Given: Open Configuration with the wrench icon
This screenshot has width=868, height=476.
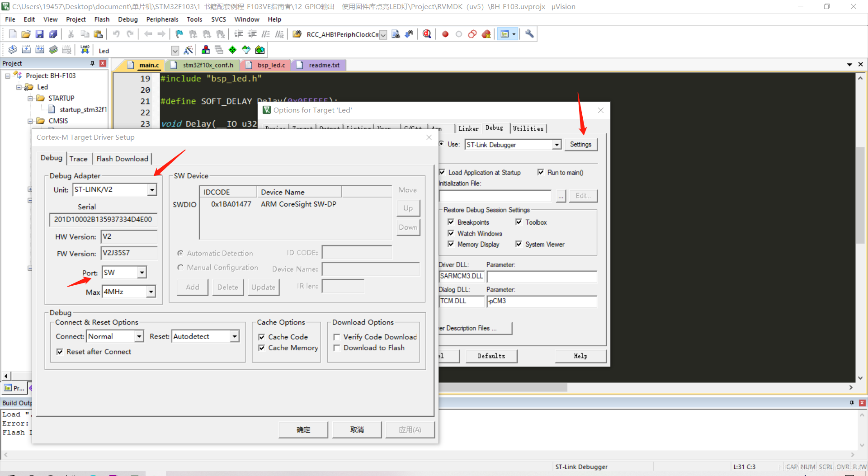Looking at the screenshot, I should [529, 34].
